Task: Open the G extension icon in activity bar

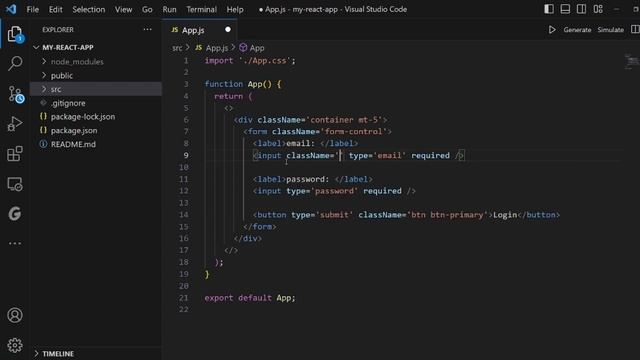Action: click(x=15, y=213)
